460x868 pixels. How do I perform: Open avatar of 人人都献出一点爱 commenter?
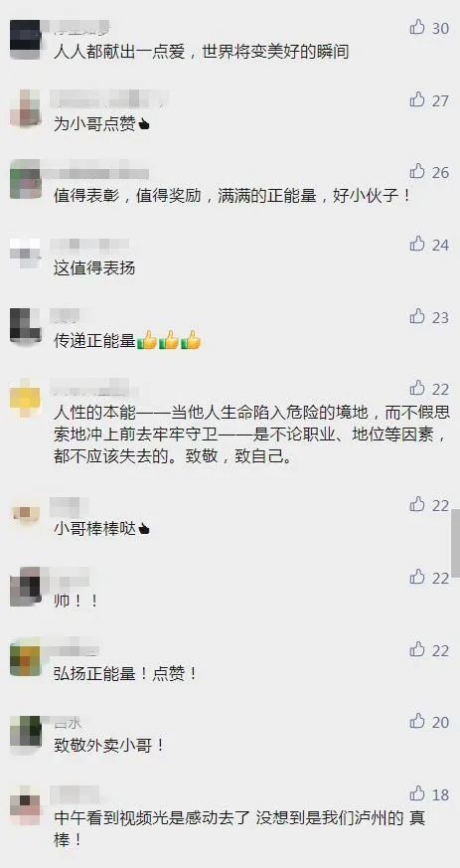(26, 40)
